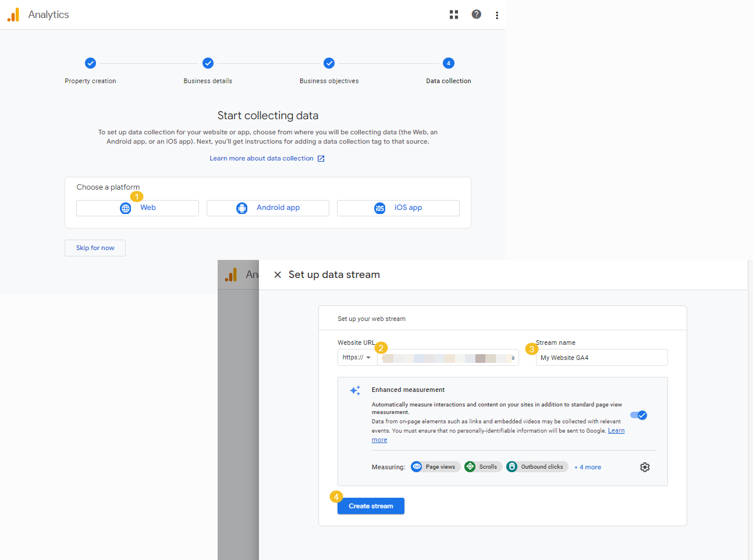753x560 pixels.
Task: Click the Page views eye icon
Action: coord(417,467)
